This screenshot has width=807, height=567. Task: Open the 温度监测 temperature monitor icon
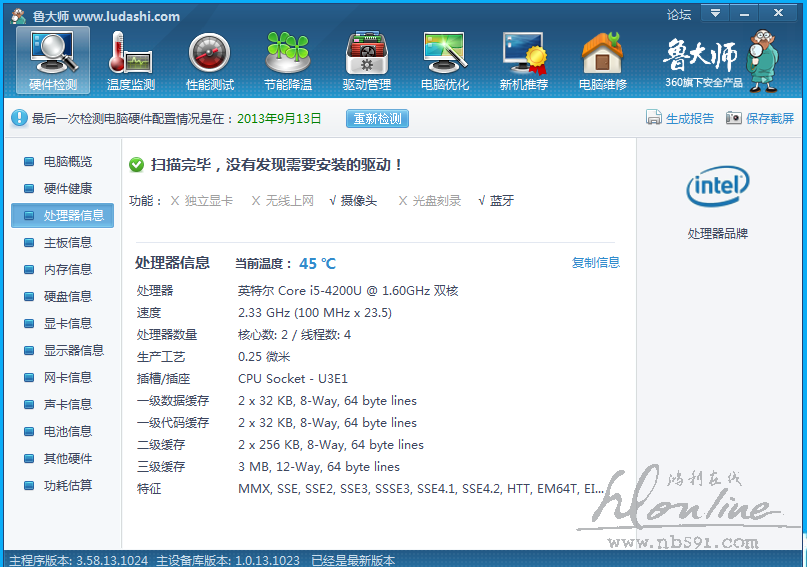point(131,59)
